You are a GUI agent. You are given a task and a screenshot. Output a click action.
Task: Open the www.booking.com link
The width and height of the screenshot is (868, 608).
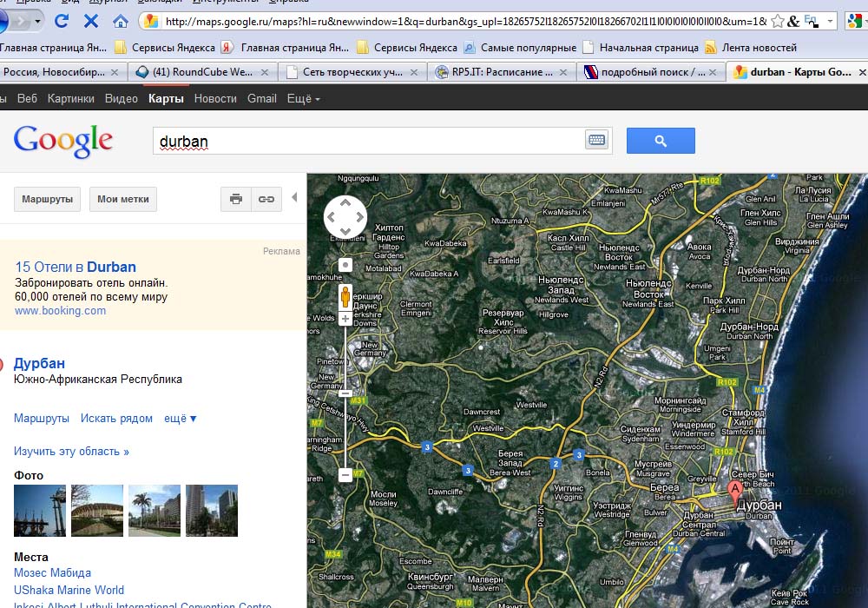tap(61, 311)
